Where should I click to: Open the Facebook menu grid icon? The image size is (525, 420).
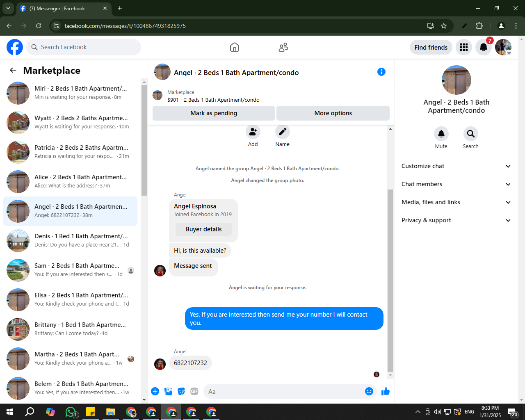pyautogui.click(x=464, y=47)
